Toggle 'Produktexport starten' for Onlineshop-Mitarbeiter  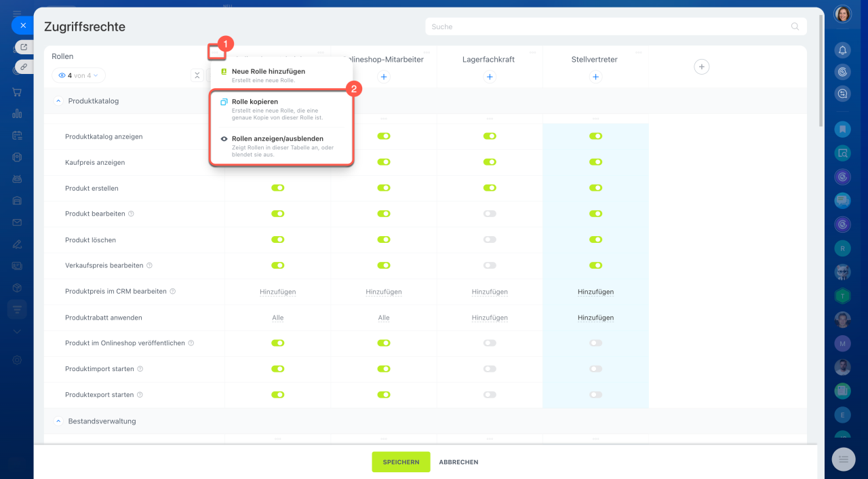pos(384,395)
